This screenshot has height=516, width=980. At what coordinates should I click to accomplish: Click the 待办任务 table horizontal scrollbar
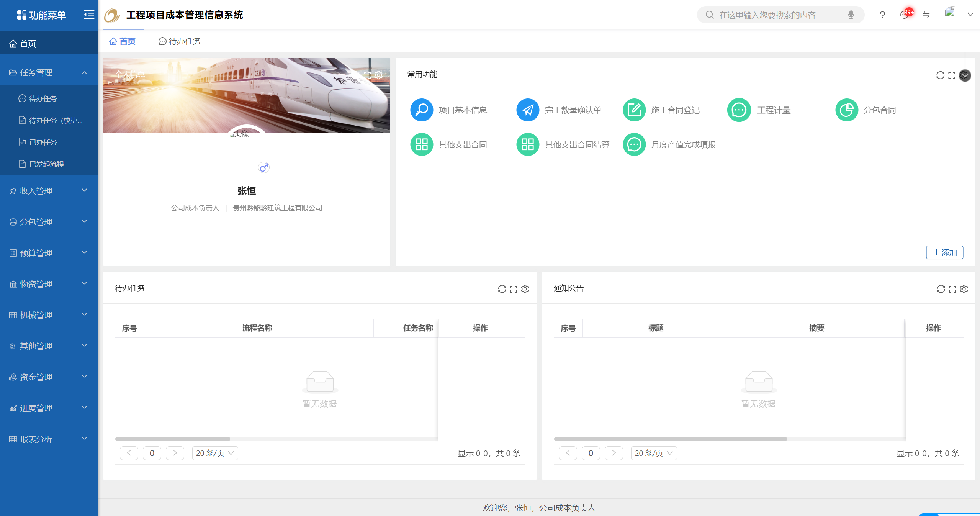coord(173,439)
